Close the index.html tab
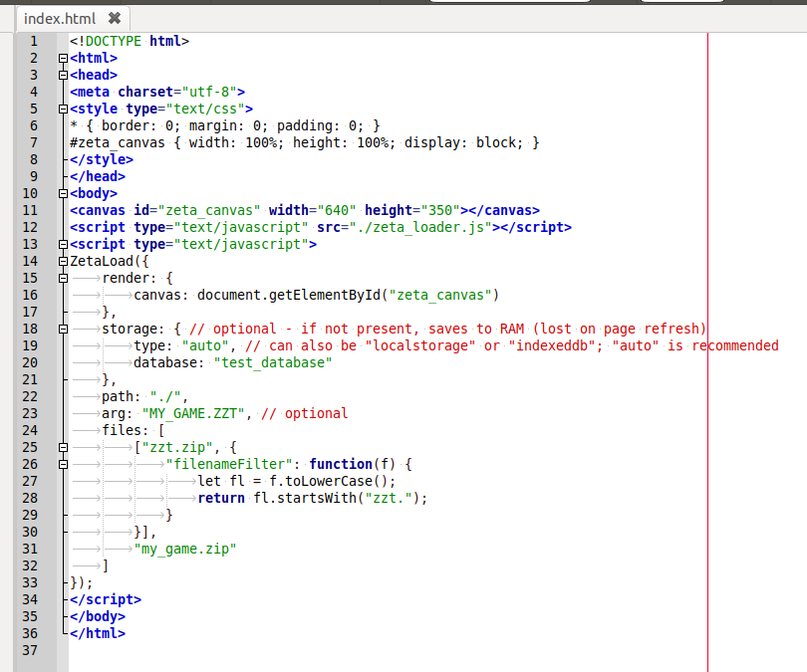 tap(115, 19)
